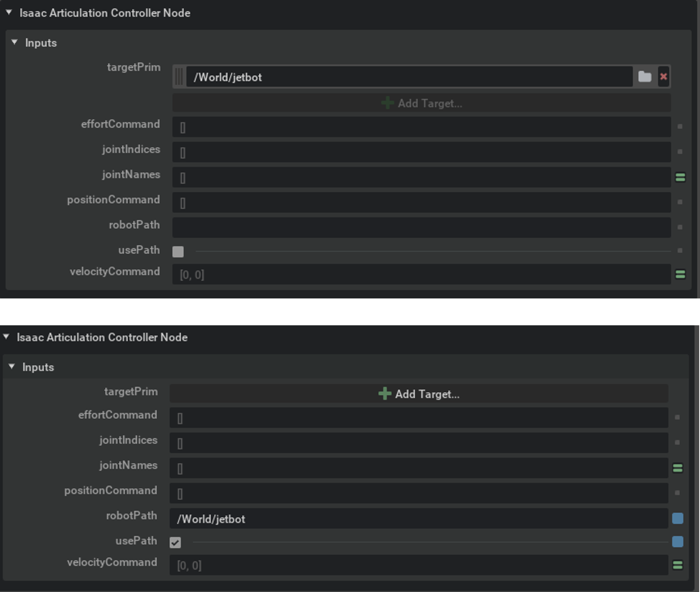Open folder browser for /World/jetbot target
The image size is (700, 592).
point(644,77)
